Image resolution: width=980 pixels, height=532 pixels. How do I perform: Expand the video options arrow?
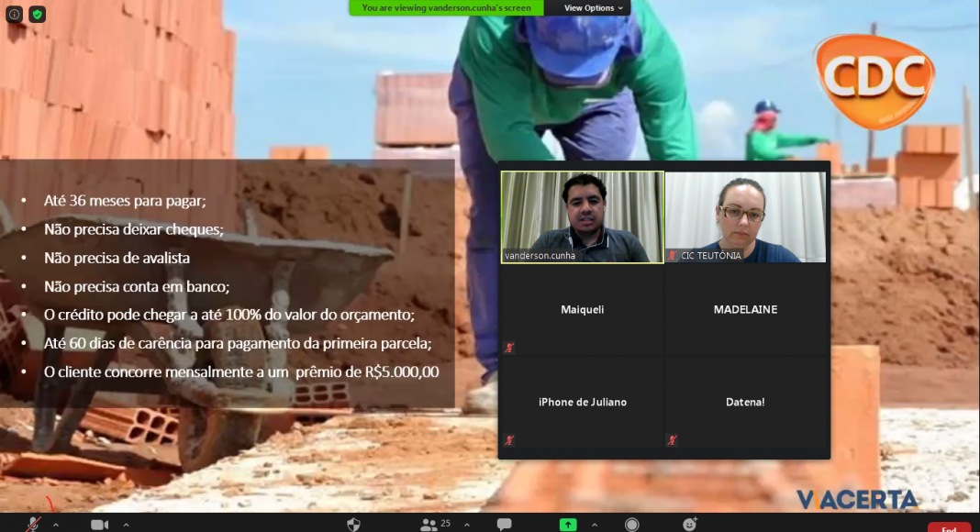126,525
